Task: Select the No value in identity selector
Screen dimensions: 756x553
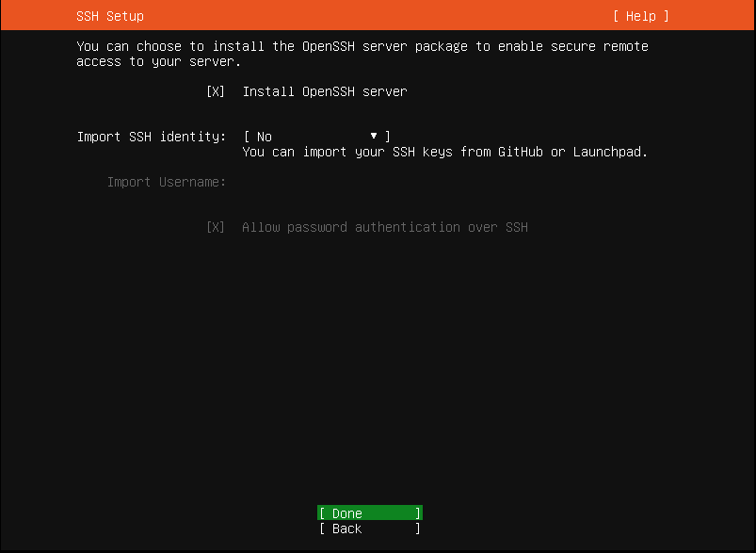Action: coord(265,137)
